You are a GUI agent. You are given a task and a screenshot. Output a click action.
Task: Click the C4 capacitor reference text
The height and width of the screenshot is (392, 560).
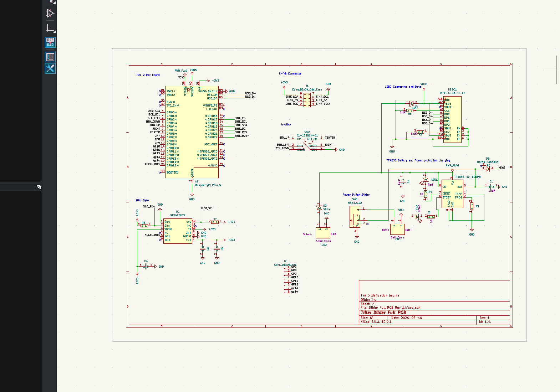[146, 261]
